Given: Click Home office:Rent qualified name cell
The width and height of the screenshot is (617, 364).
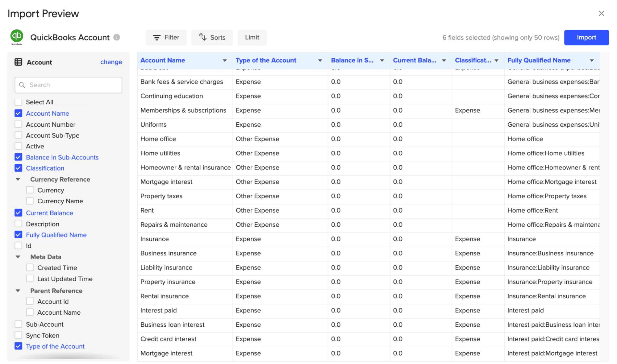Looking at the screenshot, I should (552, 210).
